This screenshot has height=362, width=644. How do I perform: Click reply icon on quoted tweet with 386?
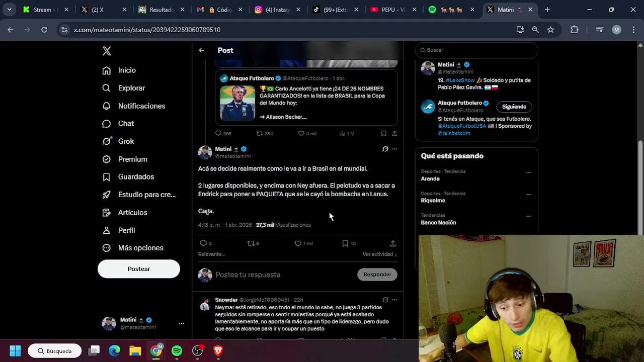coord(218,133)
